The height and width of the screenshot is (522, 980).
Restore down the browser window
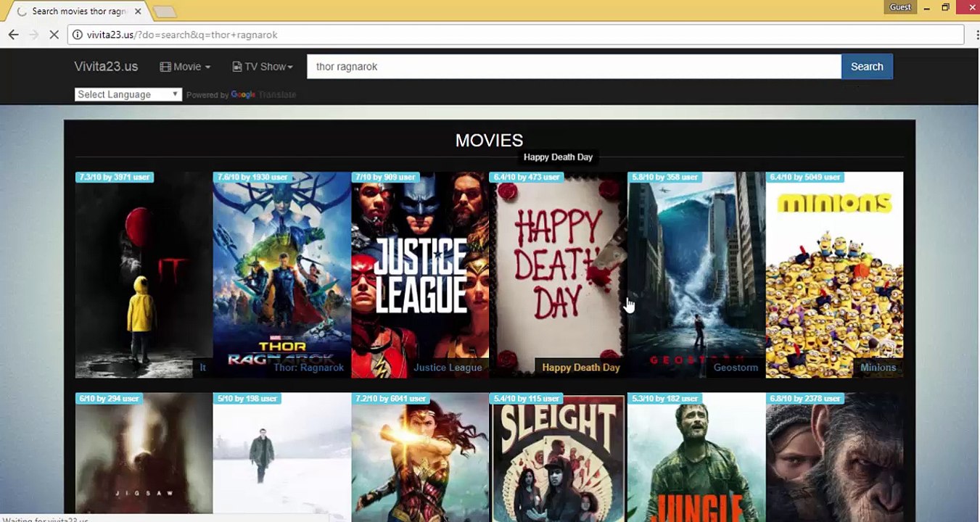(x=945, y=7)
